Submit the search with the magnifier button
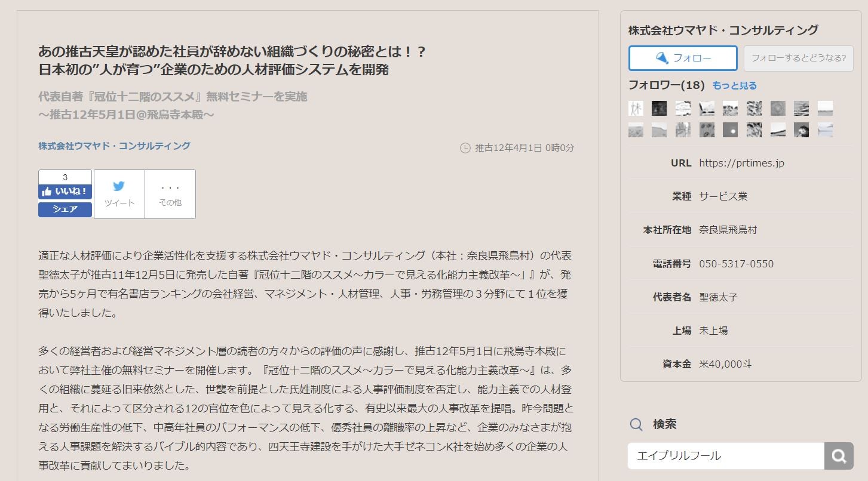Viewport: 868px width, 481px height. 839,456
